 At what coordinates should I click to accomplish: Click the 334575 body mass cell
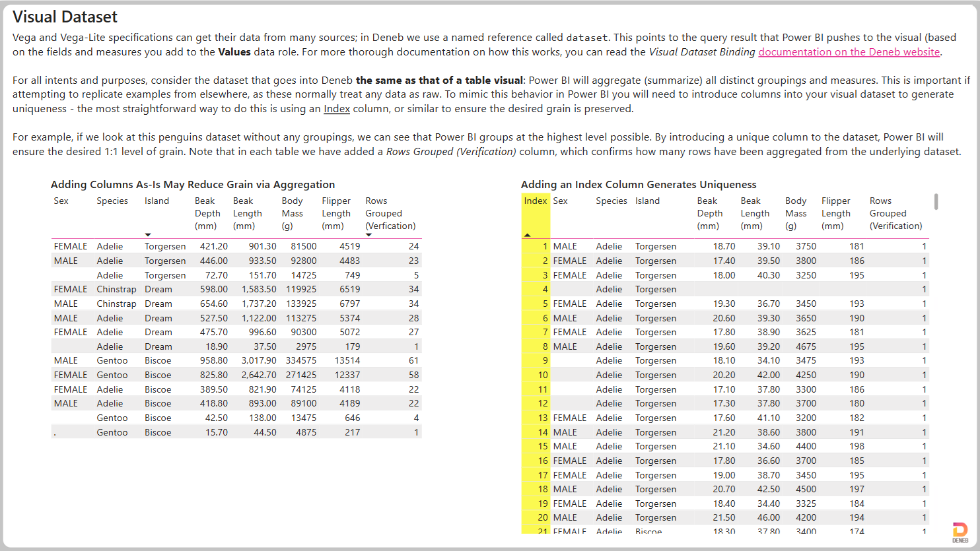(301, 361)
